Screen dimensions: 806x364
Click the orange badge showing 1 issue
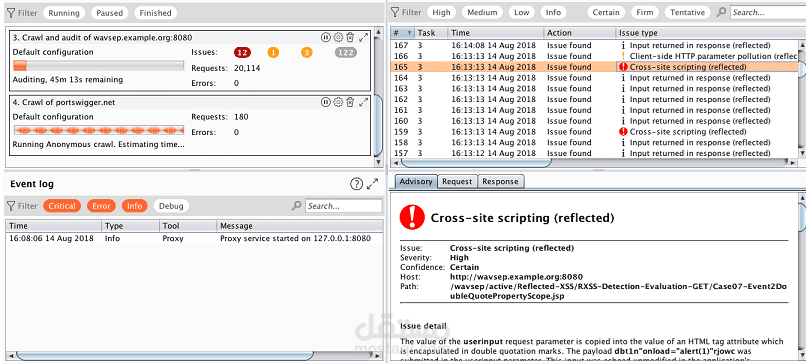273,52
